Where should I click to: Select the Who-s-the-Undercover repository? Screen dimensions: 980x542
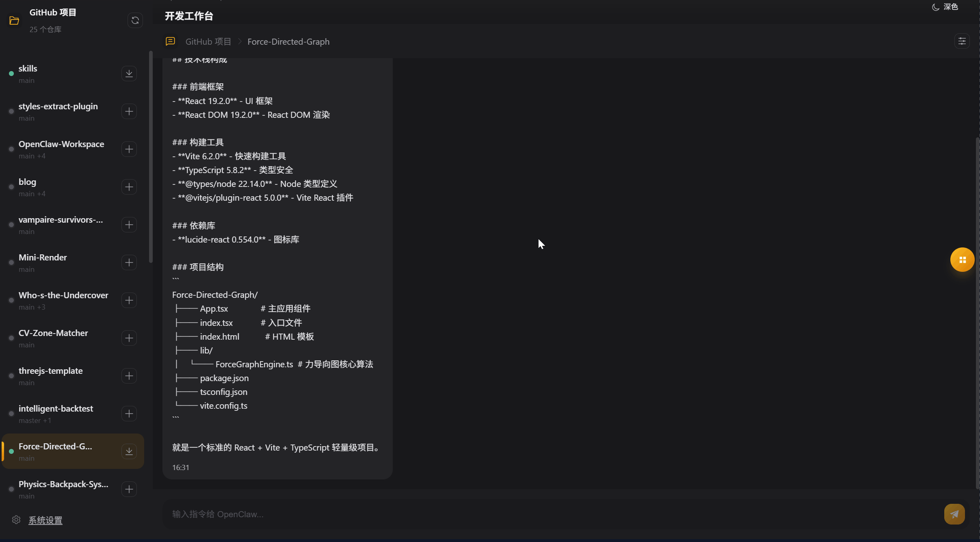pyautogui.click(x=73, y=300)
